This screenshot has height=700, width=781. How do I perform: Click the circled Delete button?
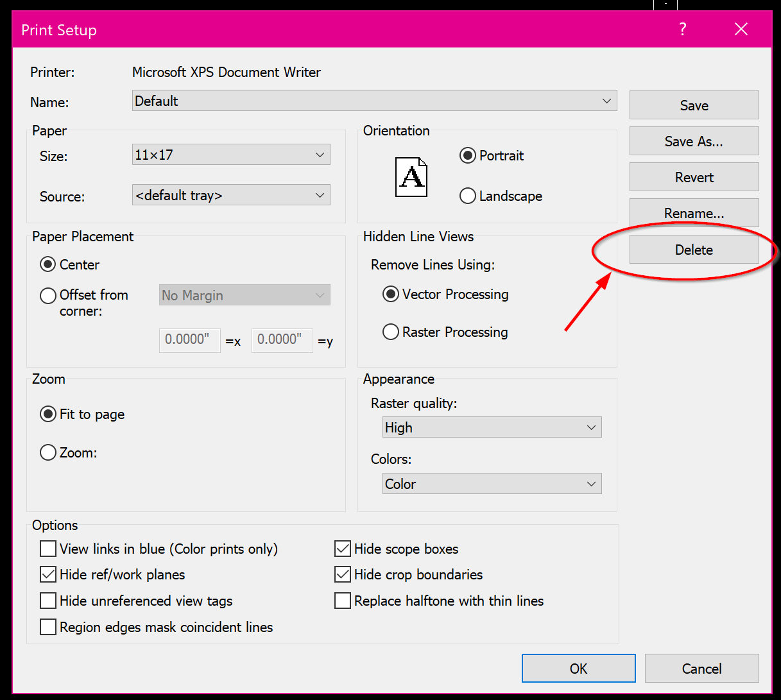pos(694,250)
